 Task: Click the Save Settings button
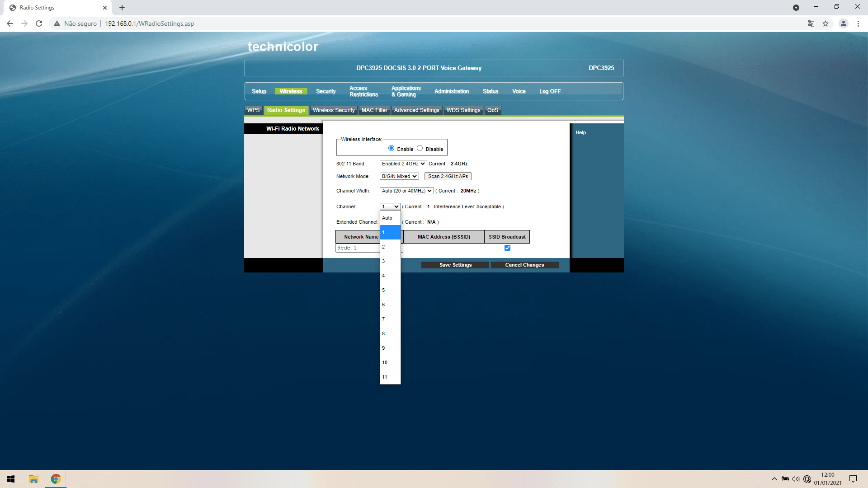click(x=455, y=264)
